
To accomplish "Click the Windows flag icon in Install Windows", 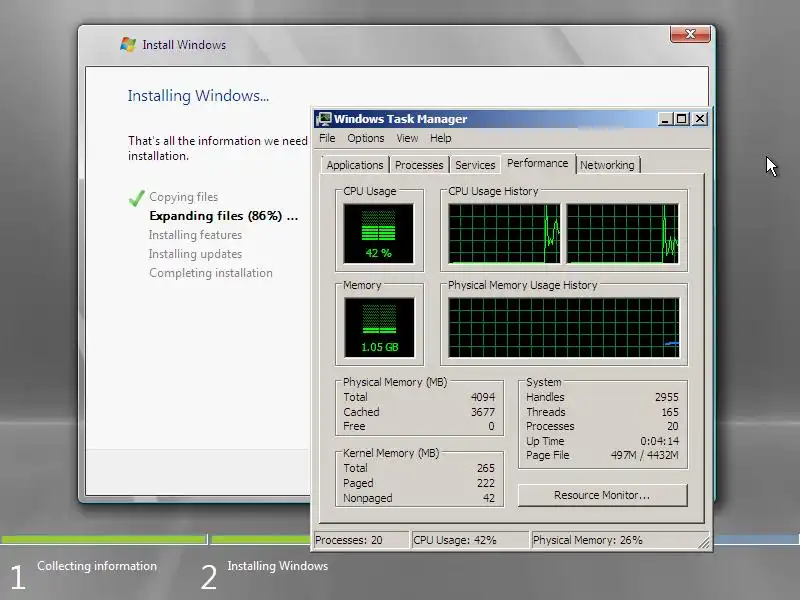I will (128, 44).
